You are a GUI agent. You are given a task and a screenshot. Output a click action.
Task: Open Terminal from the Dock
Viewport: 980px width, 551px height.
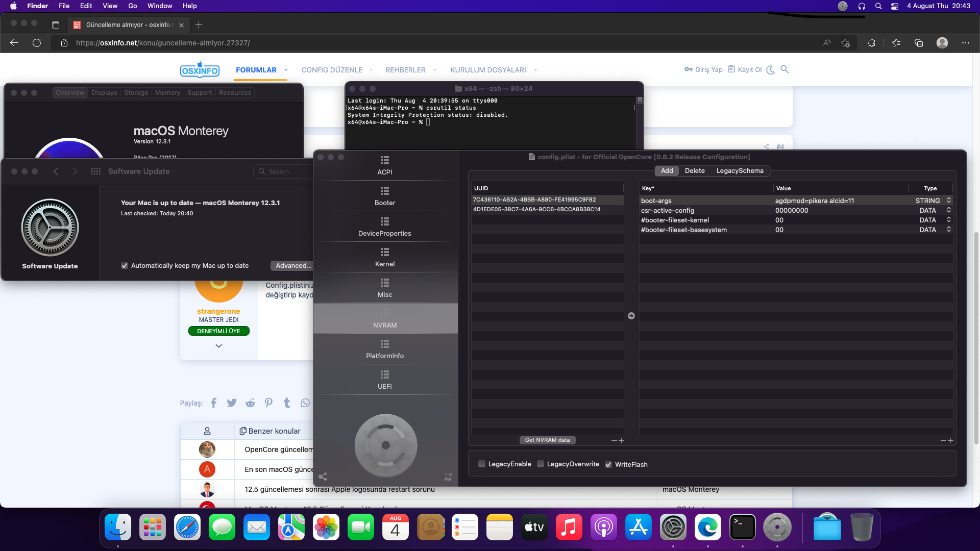(x=742, y=527)
